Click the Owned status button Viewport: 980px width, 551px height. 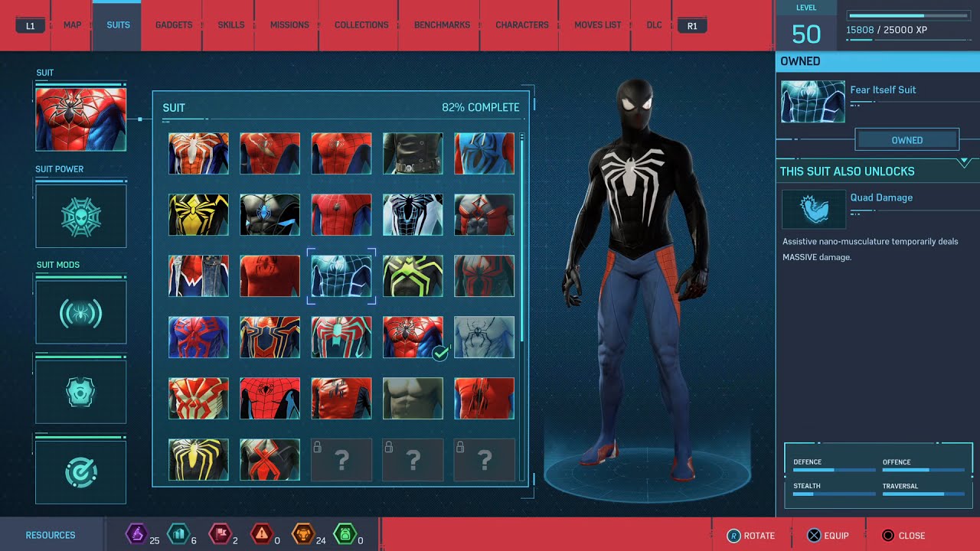(906, 140)
